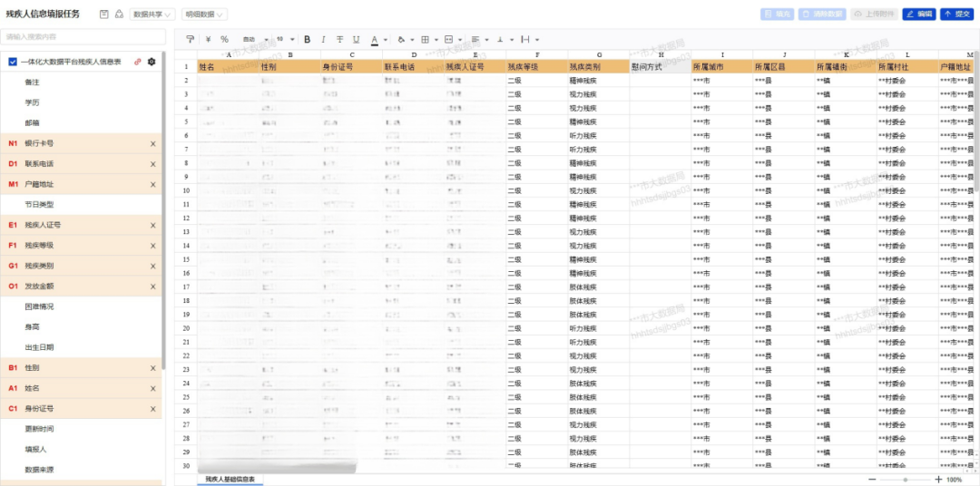Open the font size 10 dropdown
This screenshot has height=486, width=980.
tap(285, 39)
